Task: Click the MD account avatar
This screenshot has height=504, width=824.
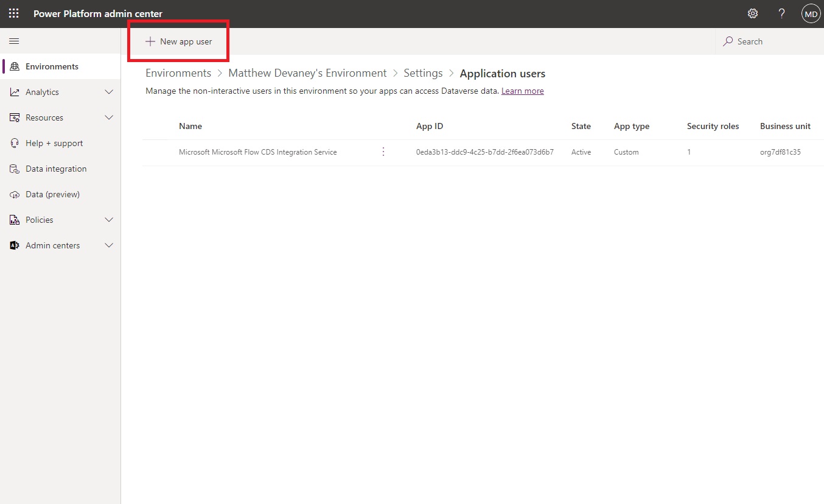Action: (x=811, y=13)
